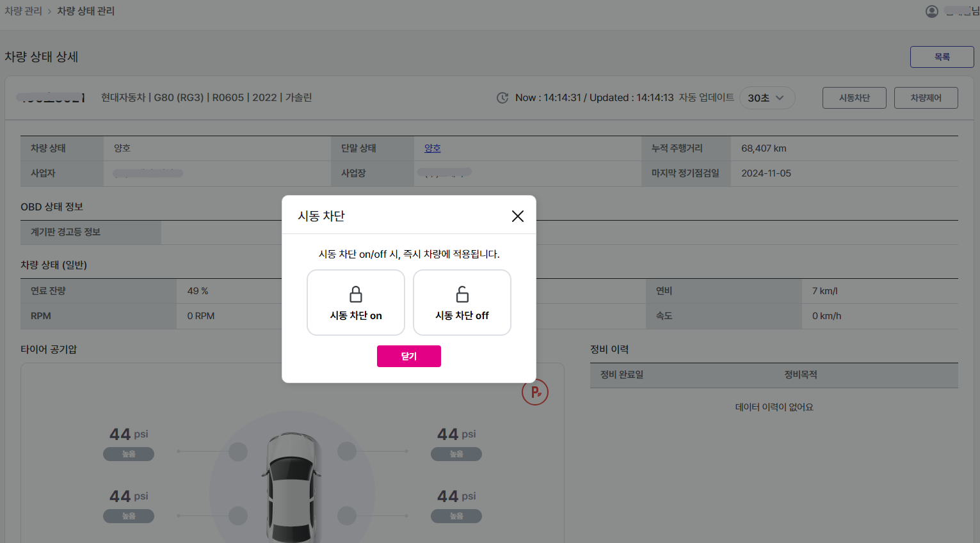Click the unlocked padlock icon
Image resolution: width=980 pixels, height=543 pixels.
[462, 294]
